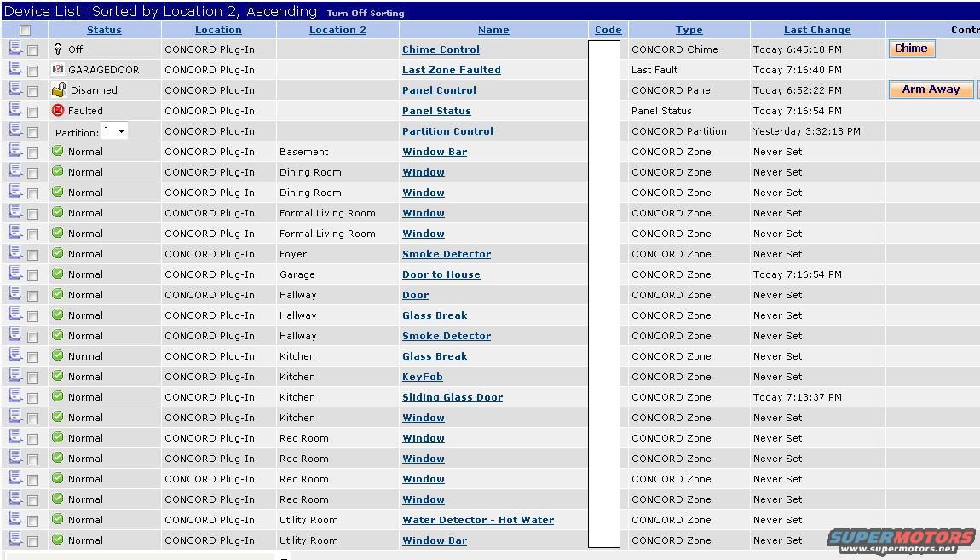Open the Partition number dropdown
The image size is (980, 560).
114,131
